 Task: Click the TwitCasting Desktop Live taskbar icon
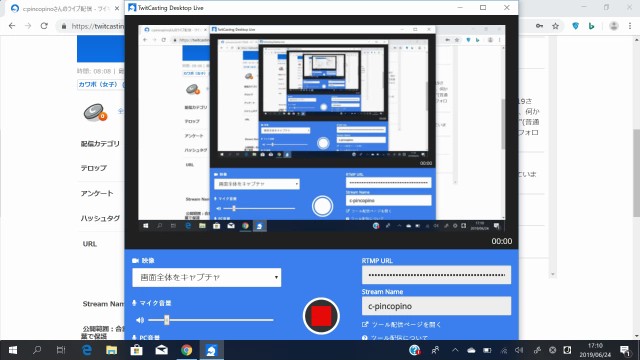tap(211, 350)
